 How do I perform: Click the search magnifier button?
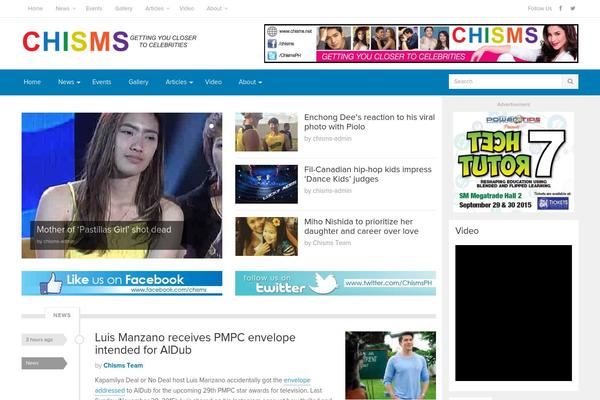coord(570,82)
